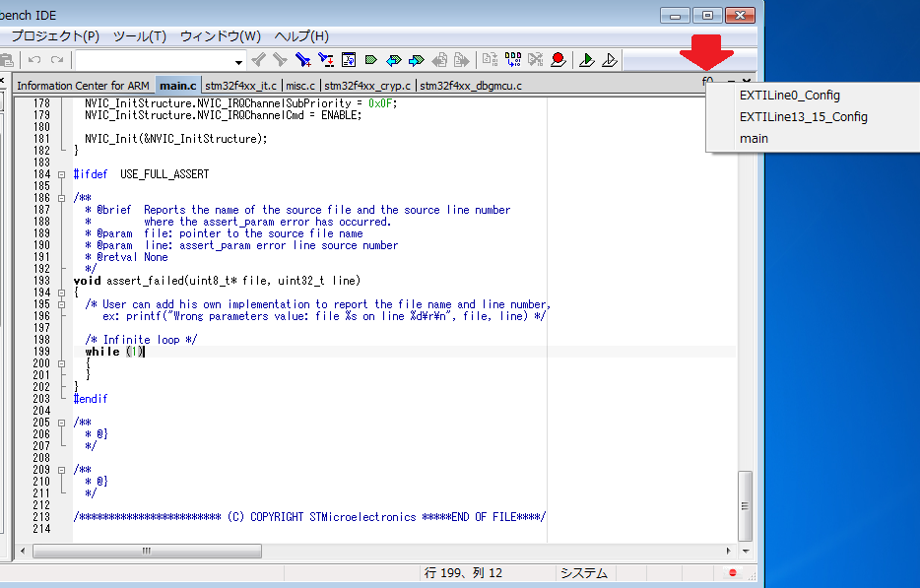920x588 pixels.
Task: Switch to the stm32f4xx_it.c tab
Action: (x=241, y=86)
